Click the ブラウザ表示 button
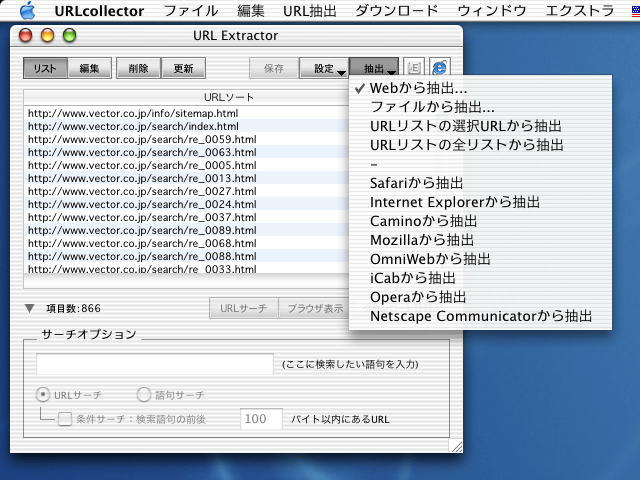 tap(315, 308)
